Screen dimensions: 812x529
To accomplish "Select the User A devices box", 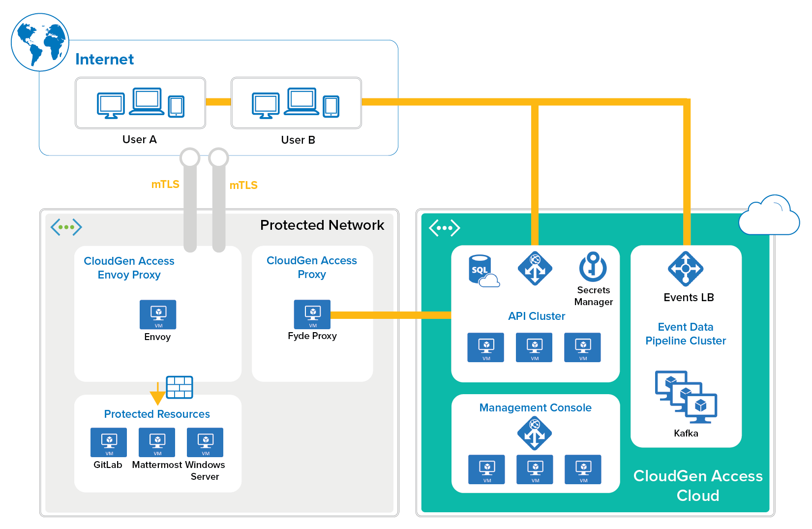I will [x=141, y=103].
